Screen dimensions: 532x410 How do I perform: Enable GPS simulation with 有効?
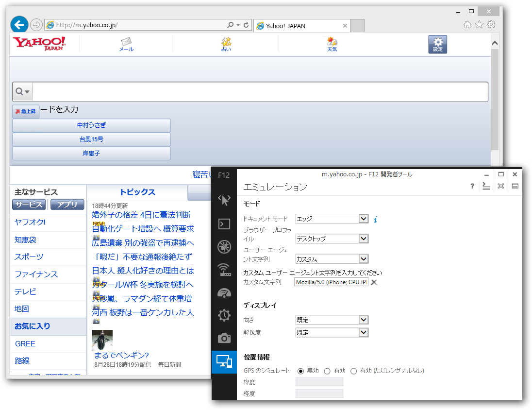tap(327, 370)
